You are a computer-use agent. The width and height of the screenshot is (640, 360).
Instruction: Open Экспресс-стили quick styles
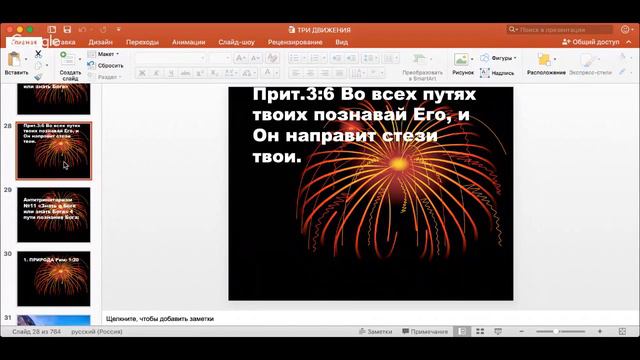(590, 64)
